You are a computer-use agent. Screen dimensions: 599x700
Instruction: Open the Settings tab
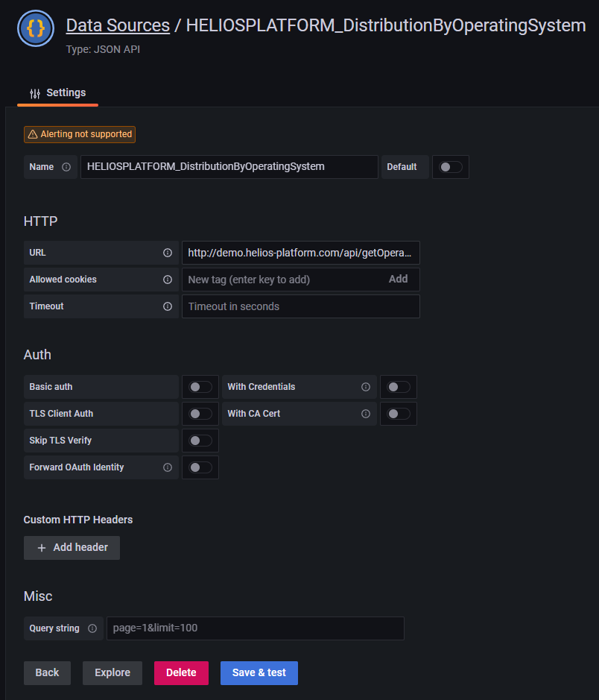(x=57, y=93)
